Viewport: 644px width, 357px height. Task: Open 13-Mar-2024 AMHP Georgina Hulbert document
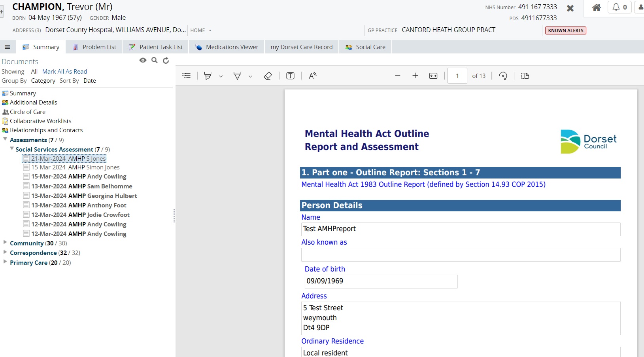(80, 196)
